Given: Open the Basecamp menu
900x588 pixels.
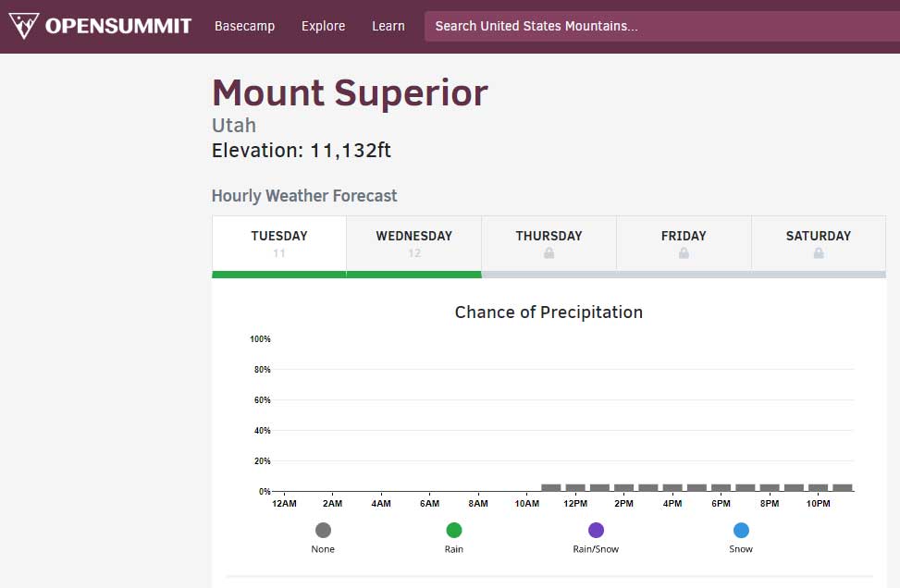Looking at the screenshot, I should [244, 26].
